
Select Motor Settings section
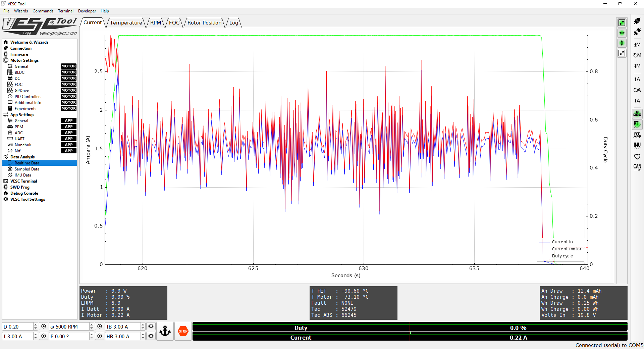click(x=24, y=60)
